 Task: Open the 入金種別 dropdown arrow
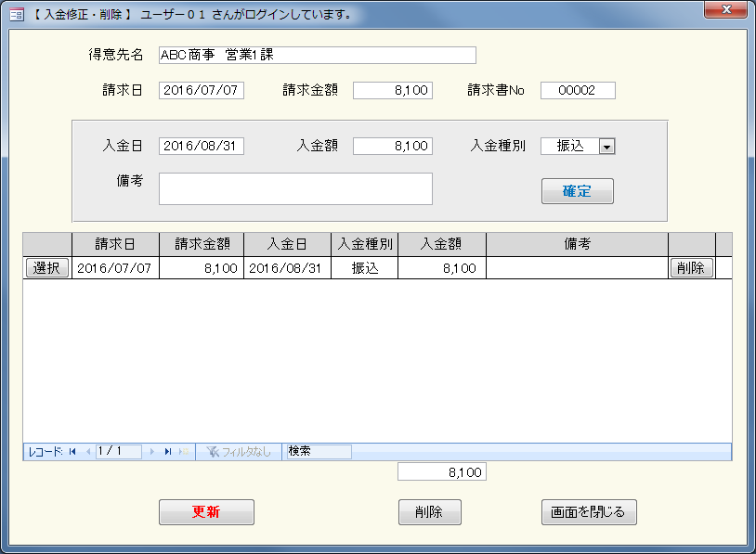tap(606, 147)
